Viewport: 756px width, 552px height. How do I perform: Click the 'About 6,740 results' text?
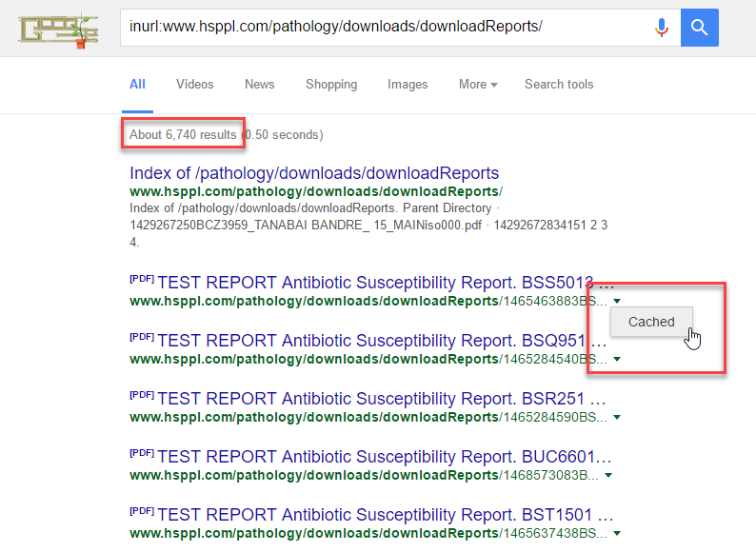(183, 134)
